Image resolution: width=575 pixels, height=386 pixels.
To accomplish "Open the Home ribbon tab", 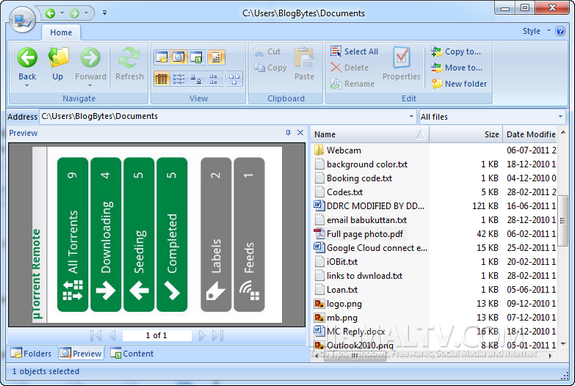I will [x=61, y=33].
